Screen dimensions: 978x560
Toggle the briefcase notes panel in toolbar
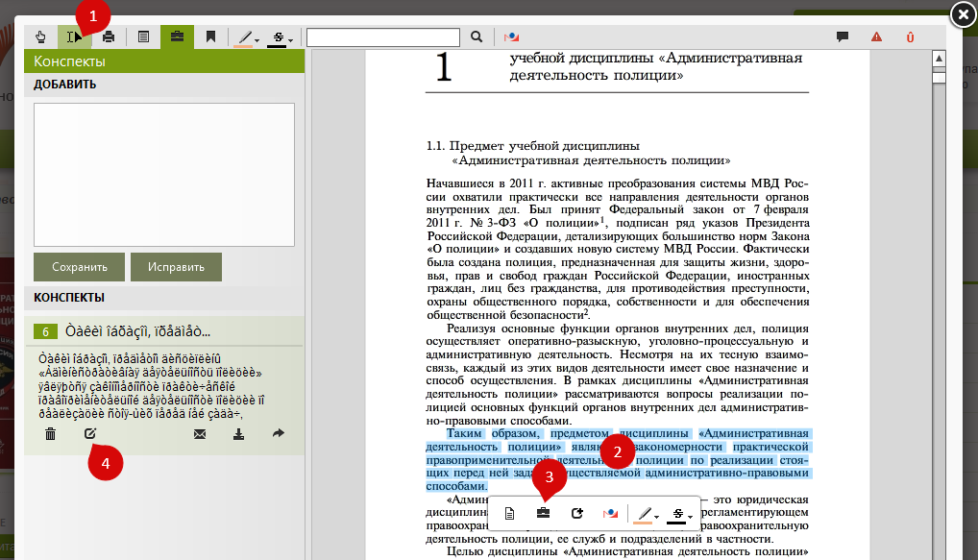(x=177, y=37)
